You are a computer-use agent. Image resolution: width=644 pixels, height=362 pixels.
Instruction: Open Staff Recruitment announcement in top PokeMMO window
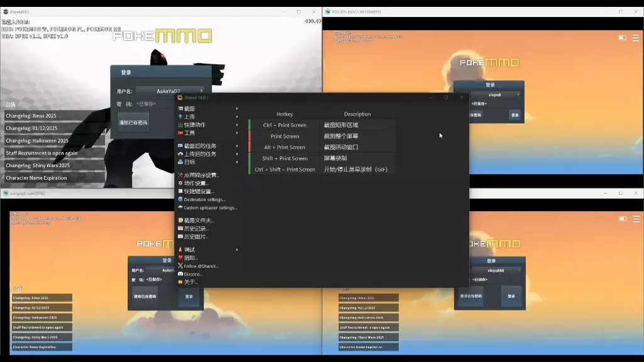tap(53, 153)
